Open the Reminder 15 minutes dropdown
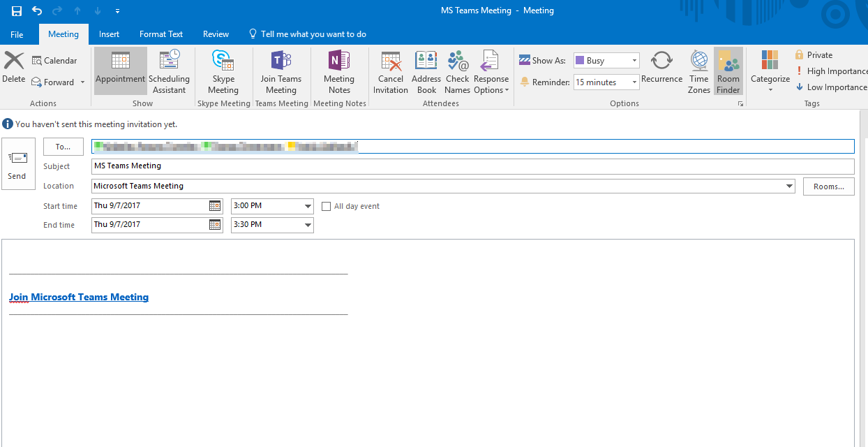Viewport: 868px width, 447px height. coord(634,82)
